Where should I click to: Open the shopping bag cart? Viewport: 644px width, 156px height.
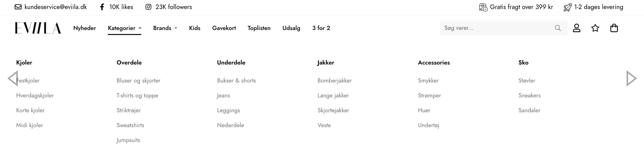(614, 28)
